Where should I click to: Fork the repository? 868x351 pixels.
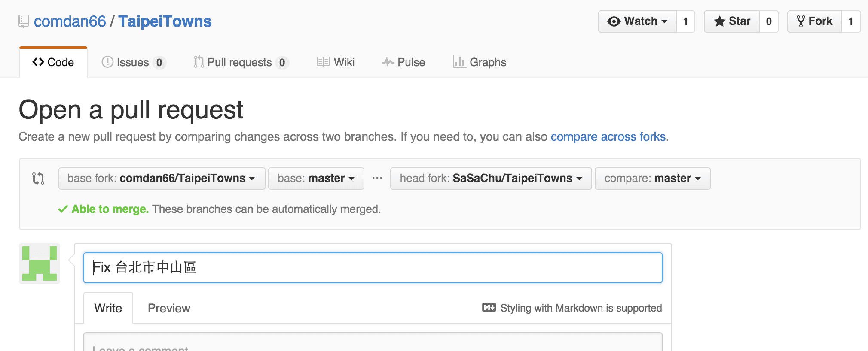(x=815, y=21)
